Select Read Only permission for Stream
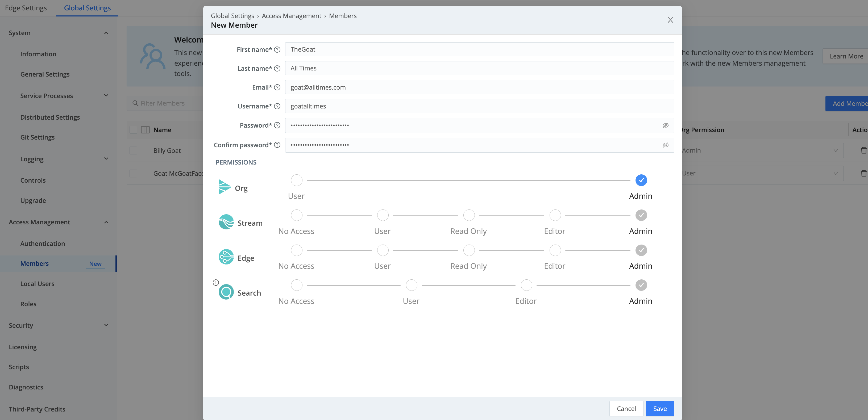 [x=469, y=215]
